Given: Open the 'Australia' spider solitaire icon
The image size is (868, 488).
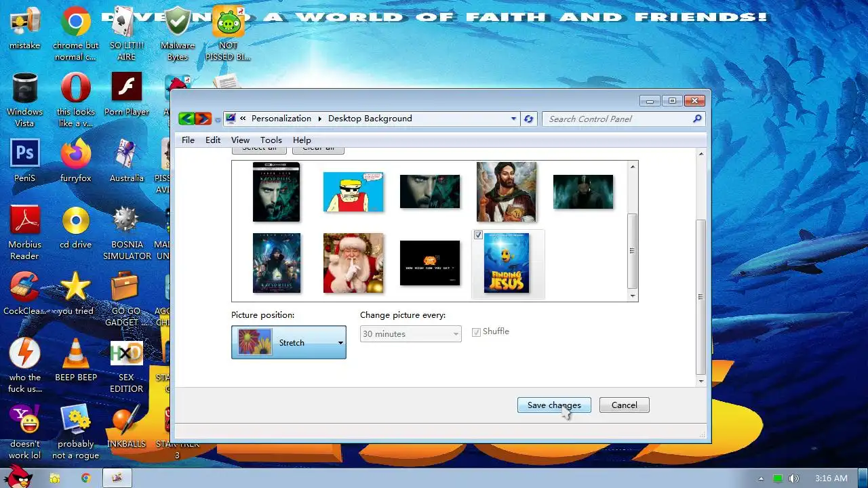Looking at the screenshot, I should [x=126, y=161].
